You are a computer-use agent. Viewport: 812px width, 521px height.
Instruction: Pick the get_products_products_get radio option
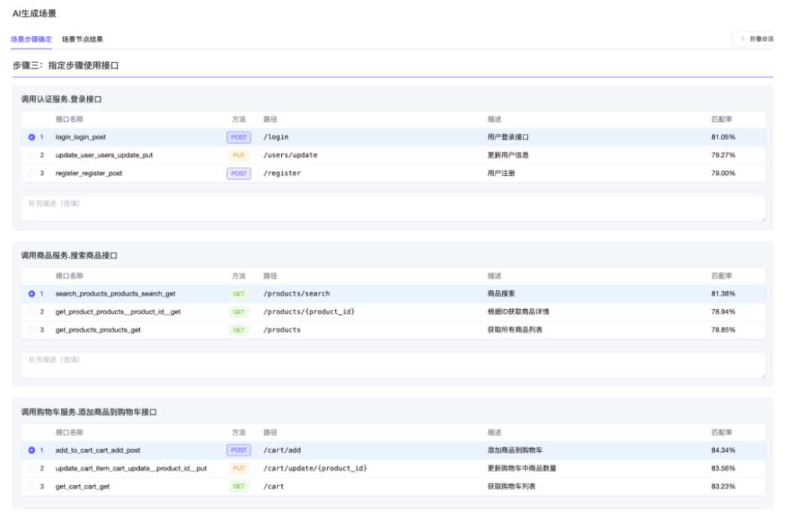coord(32,330)
